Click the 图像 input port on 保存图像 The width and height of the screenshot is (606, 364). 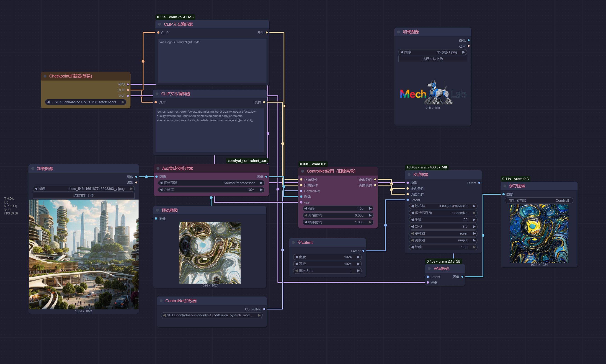coord(503,194)
